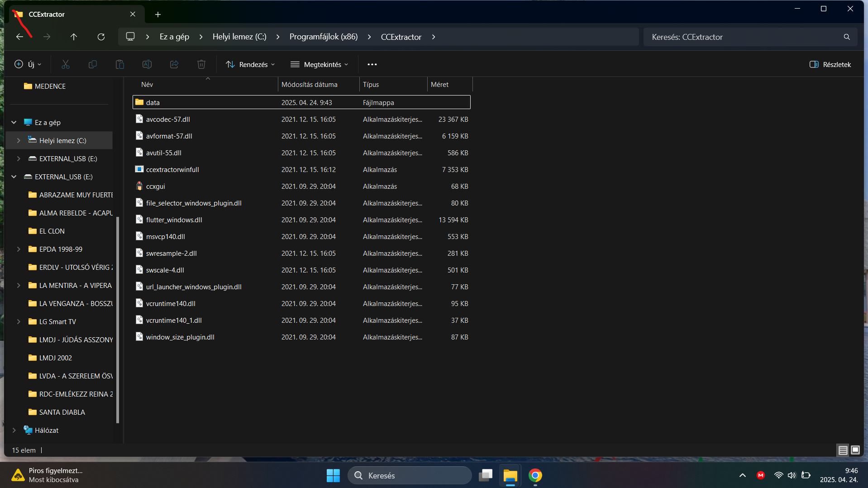Select window_size_plugin.dll in the list
Screen dimensions: 868x488
[301, 337]
